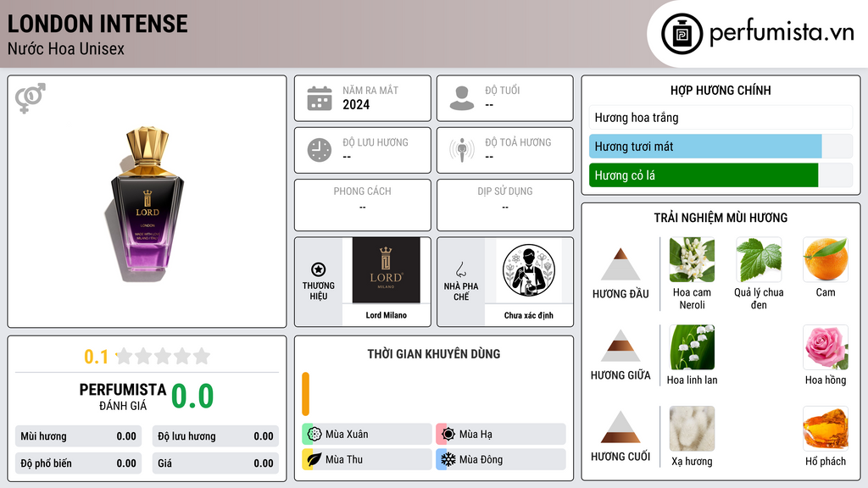The image size is (868, 488).
Task: Click the nose icon above Nhà pha chế
Action: click(x=460, y=269)
